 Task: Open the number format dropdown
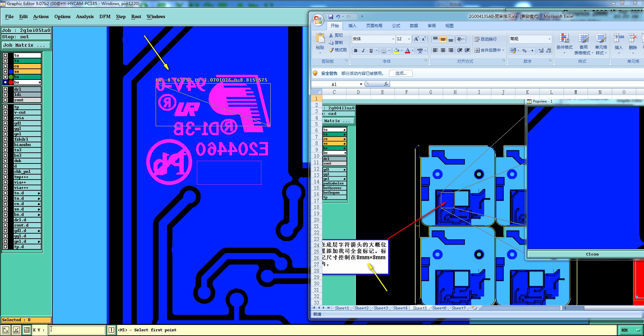point(549,39)
